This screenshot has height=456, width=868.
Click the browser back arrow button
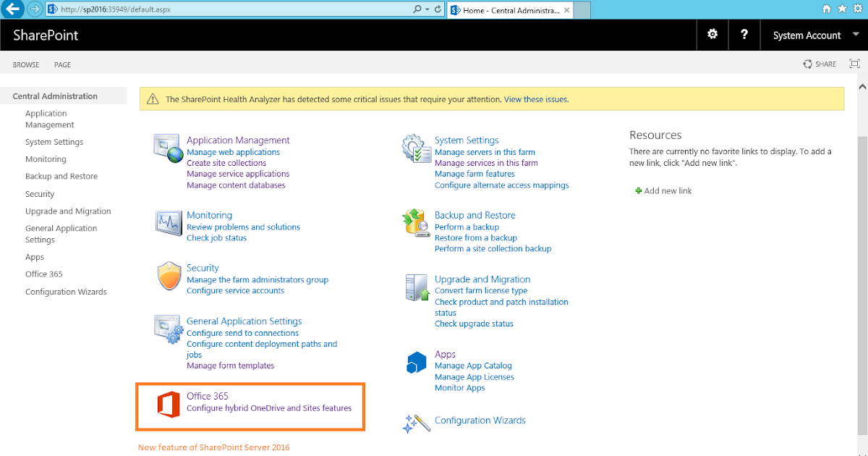12,9
